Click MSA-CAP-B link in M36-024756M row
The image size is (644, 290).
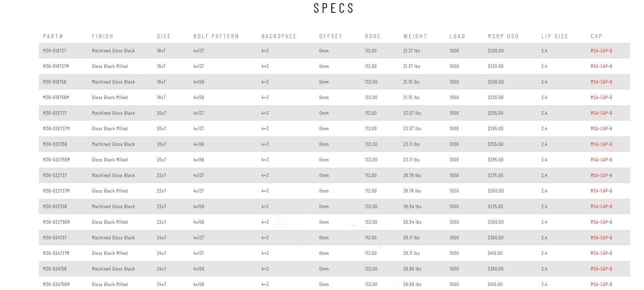pos(601,284)
